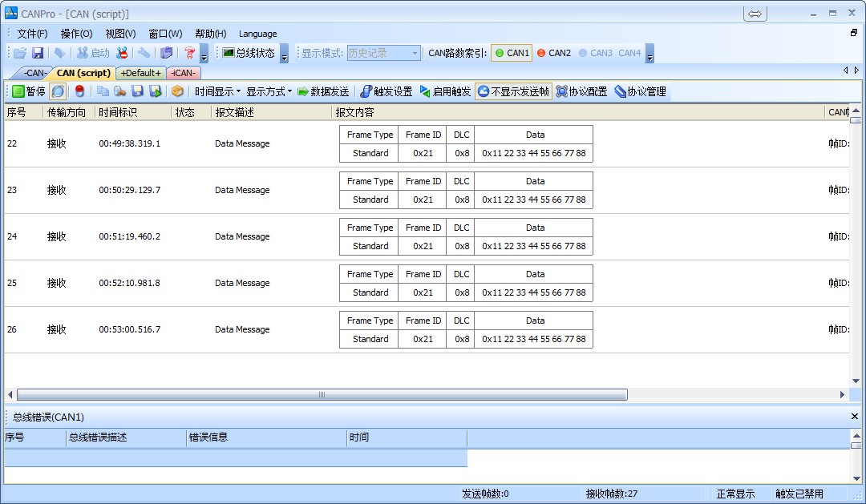The image size is (866, 504).
Task: Expand the 时间显示 dropdown
Action: (217, 91)
